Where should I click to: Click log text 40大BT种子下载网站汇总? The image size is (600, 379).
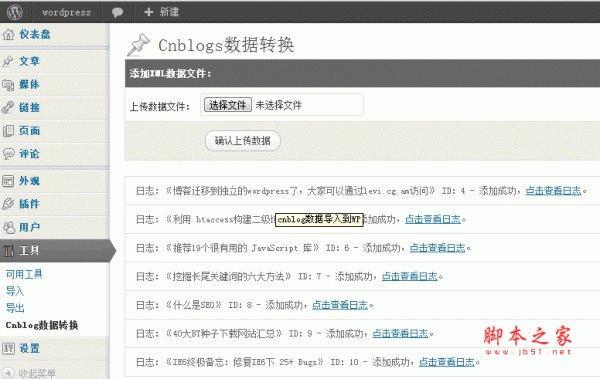tap(224, 334)
